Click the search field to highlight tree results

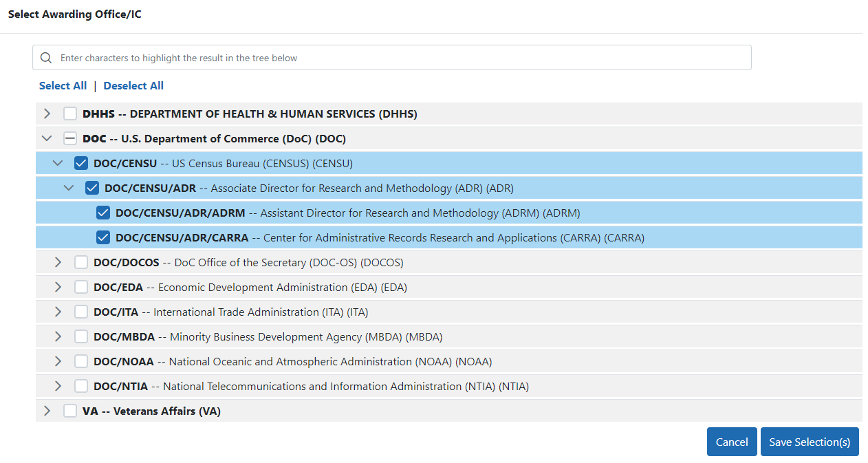399,58
